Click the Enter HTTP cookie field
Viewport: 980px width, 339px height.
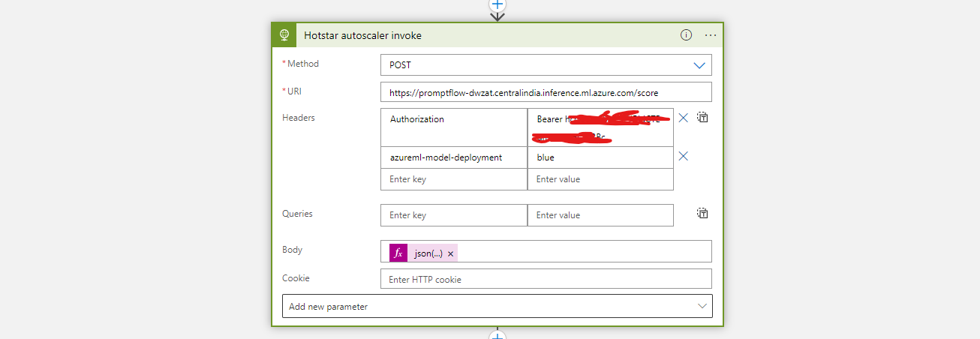tap(546, 279)
